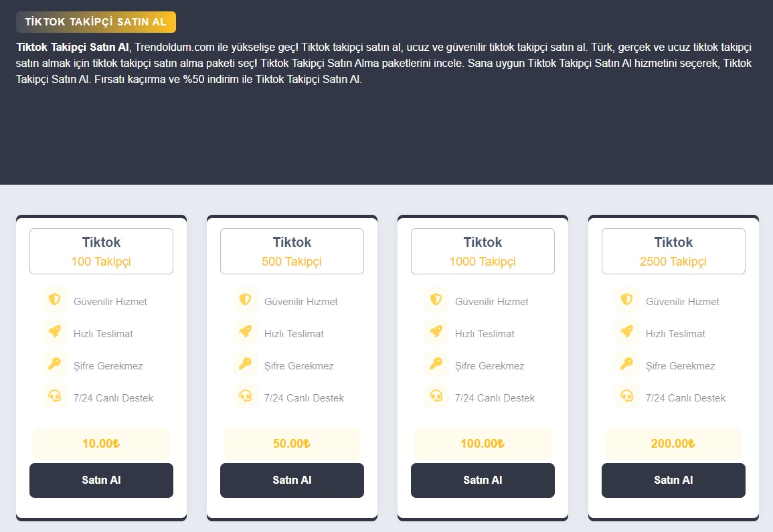773x532 pixels.
Task: Click headset support icon in 500 Takipçi card
Action: (245, 396)
